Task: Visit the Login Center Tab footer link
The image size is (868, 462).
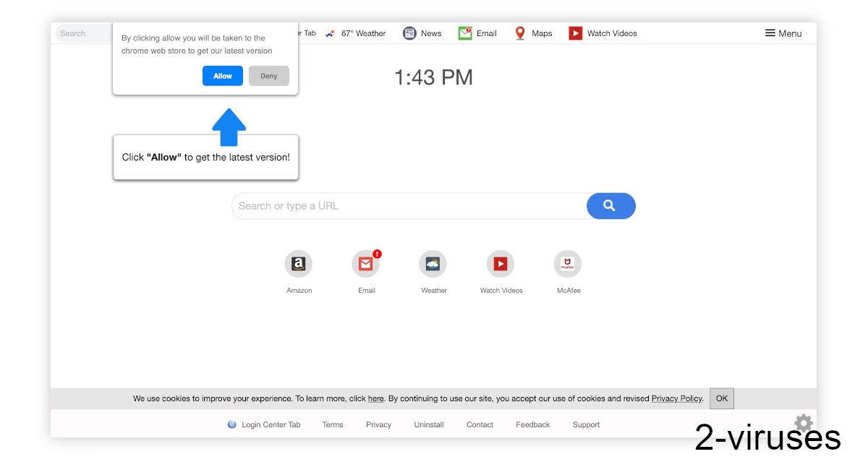Action: [x=271, y=424]
